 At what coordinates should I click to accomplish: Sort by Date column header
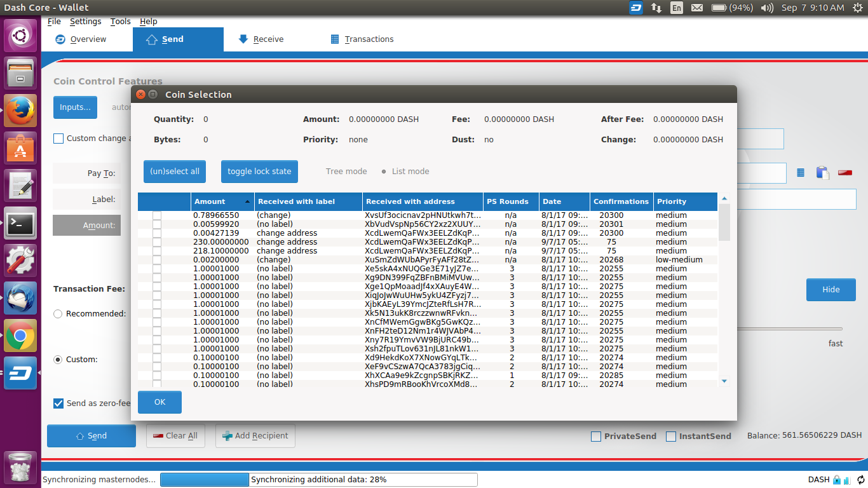pyautogui.click(x=564, y=201)
